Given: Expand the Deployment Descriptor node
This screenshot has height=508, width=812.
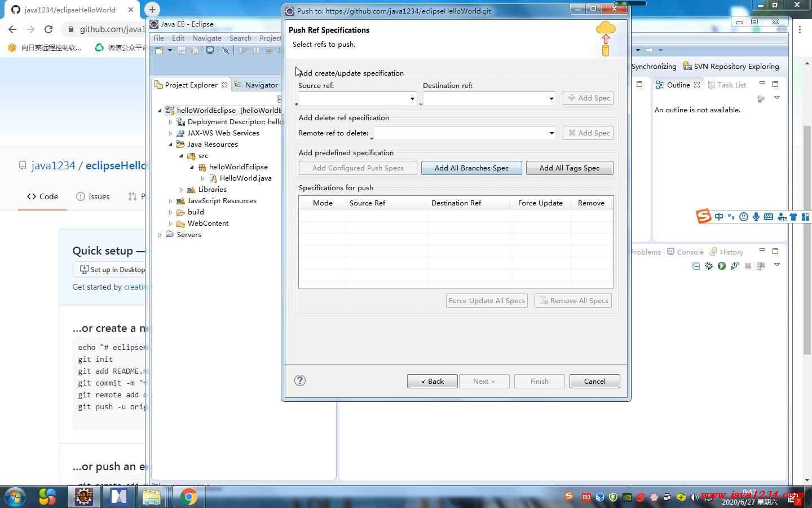Looking at the screenshot, I should (x=171, y=122).
